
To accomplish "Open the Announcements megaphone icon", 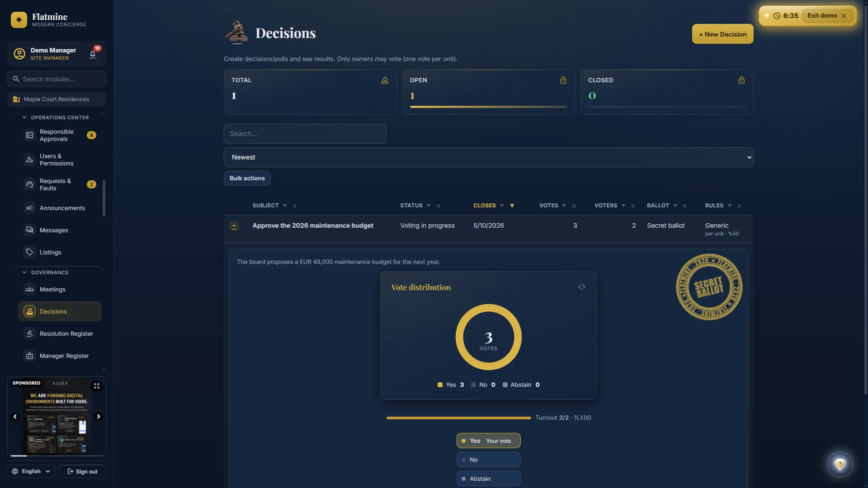I will (x=29, y=208).
